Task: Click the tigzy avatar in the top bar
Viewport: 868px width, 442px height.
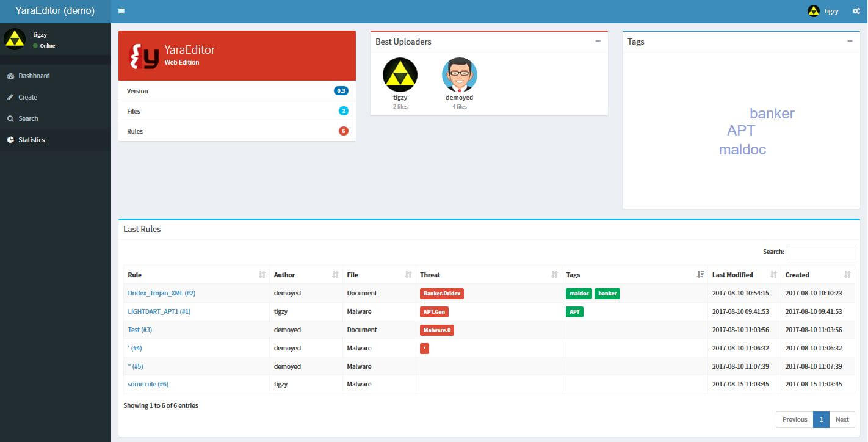Action: [x=813, y=11]
